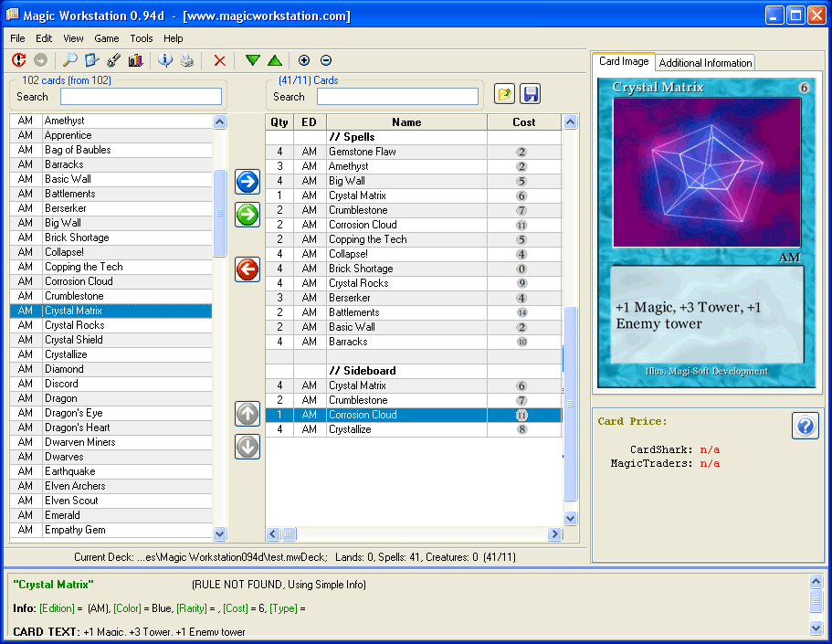The height and width of the screenshot is (644, 832).
Task: Select Crystallize in the Sideboard section
Action: pos(414,429)
